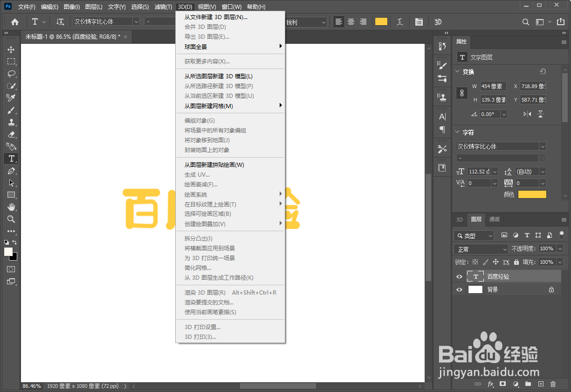
Task: Open the leading (自动) dropdown
Action: click(x=542, y=172)
